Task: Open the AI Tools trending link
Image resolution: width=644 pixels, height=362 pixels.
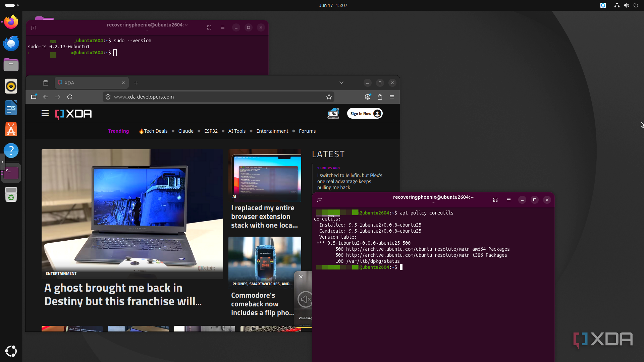Action: [237, 131]
